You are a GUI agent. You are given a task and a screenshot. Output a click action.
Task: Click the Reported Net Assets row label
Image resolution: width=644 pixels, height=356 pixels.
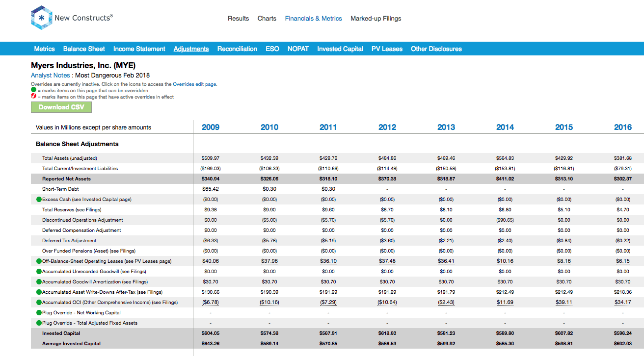click(x=66, y=179)
